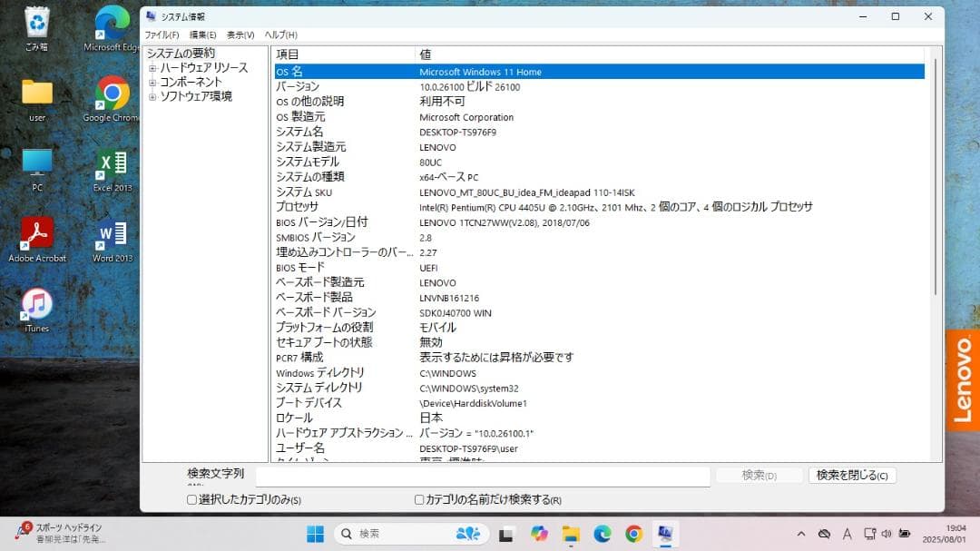Image resolution: width=980 pixels, height=551 pixels.
Task: Select the PCR7 構成 row
Action: pos(600,358)
